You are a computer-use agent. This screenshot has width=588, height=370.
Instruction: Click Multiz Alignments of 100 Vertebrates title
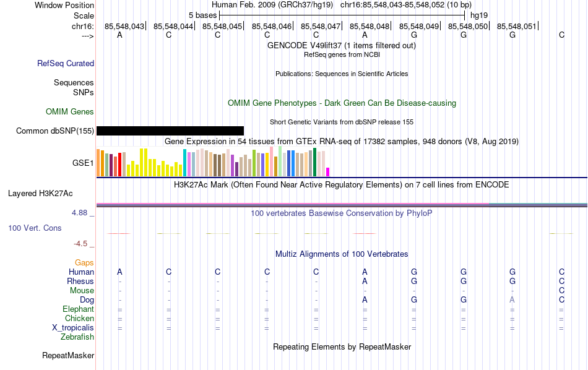[x=342, y=254]
